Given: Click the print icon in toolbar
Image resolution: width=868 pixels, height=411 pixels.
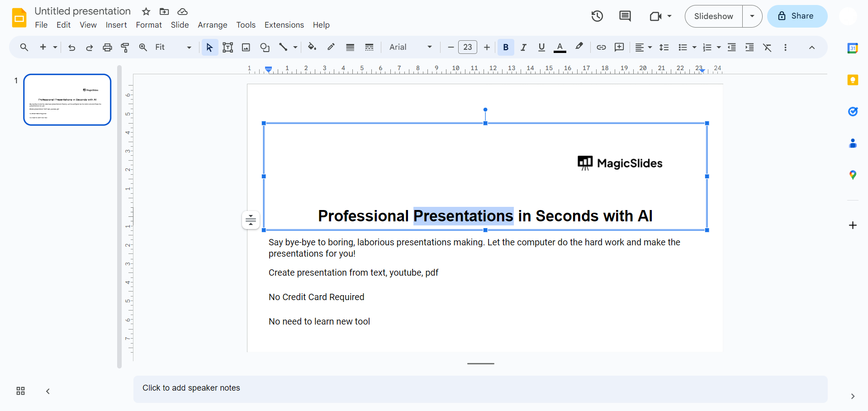Looking at the screenshot, I should coord(107,47).
